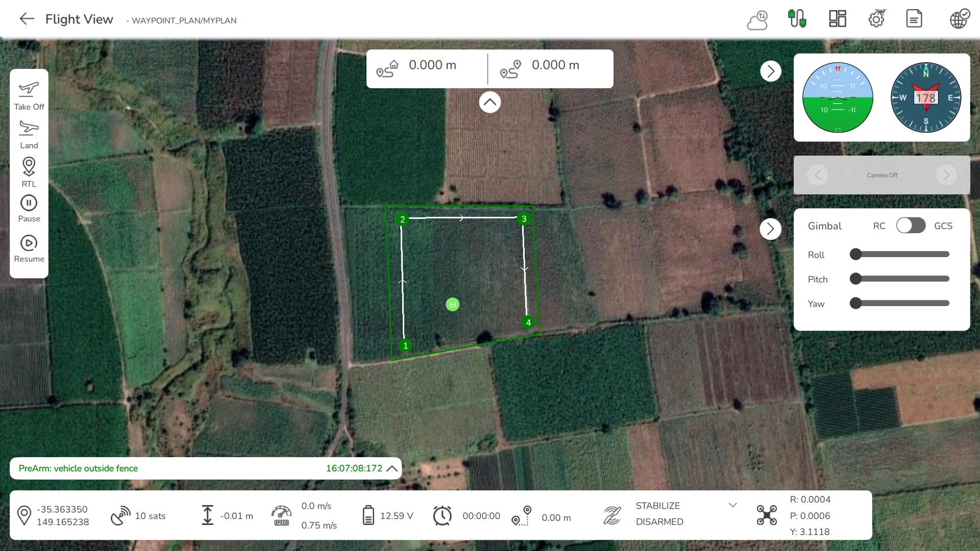Click the vehicle connection cable icon
Image resolution: width=980 pixels, height=551 pixels.
[797, 18]
